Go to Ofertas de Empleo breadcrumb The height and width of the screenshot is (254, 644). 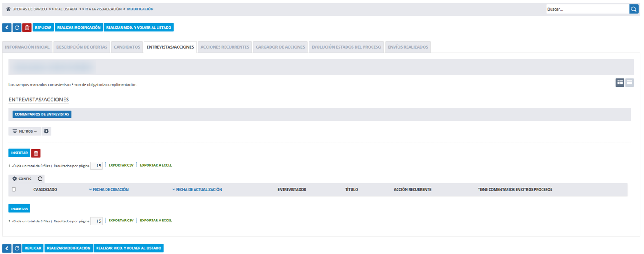[x=30, y=9]
